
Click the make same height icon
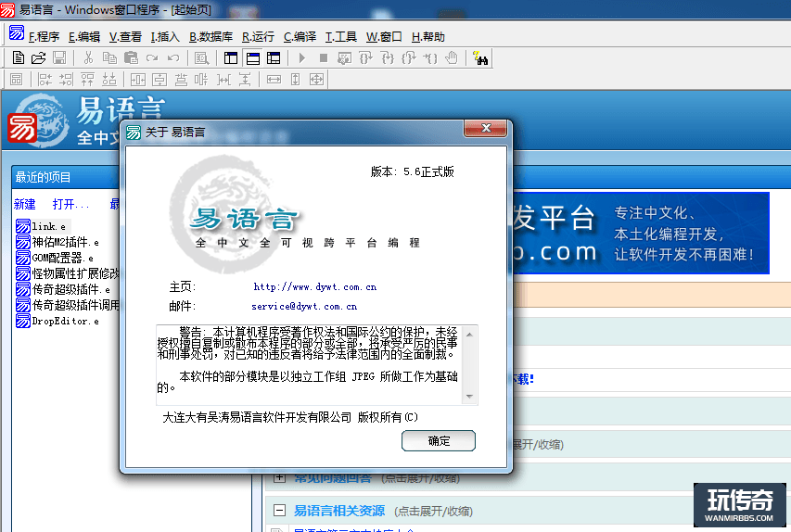pos(295,79)
